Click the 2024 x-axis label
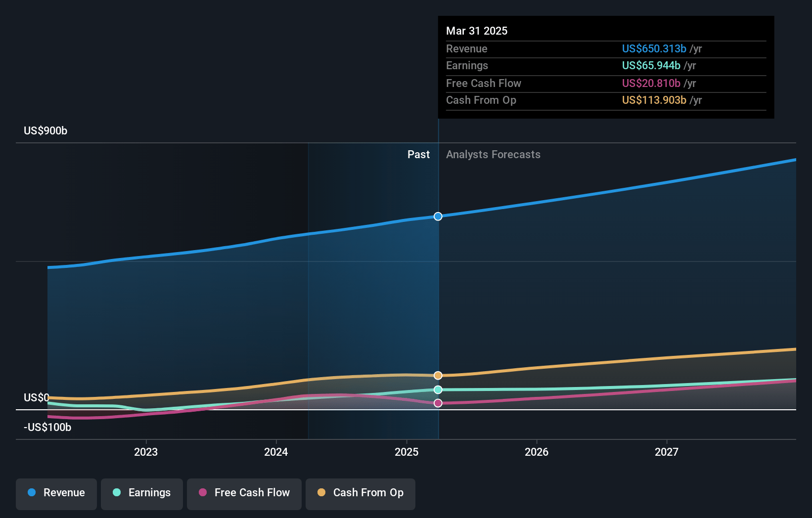812x518 pixels. [276, 452]
